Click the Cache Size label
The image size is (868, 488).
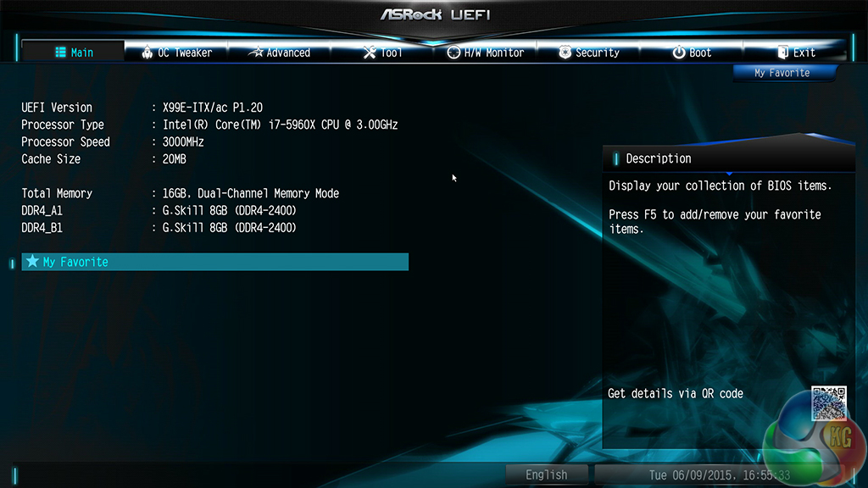point(51,158)
